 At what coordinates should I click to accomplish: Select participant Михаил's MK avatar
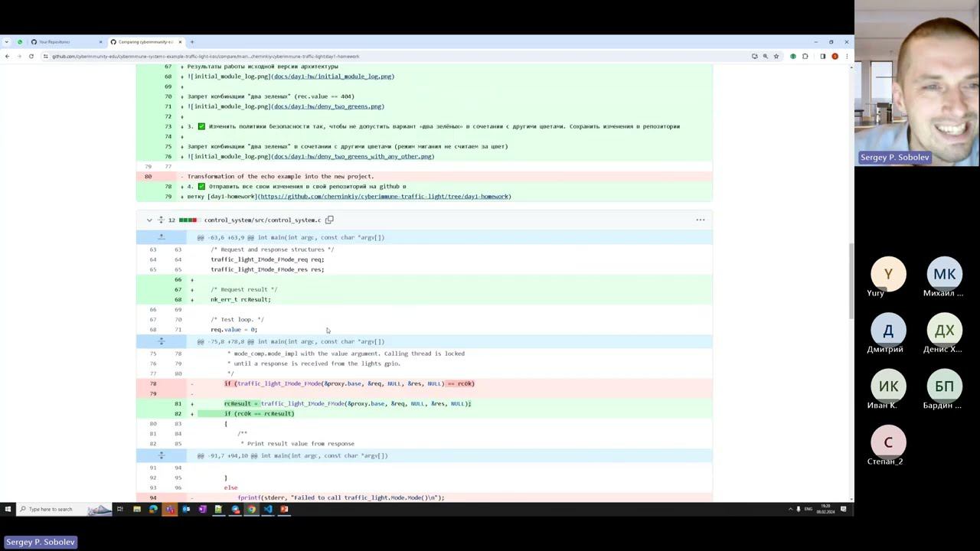(x=944, y=274)
